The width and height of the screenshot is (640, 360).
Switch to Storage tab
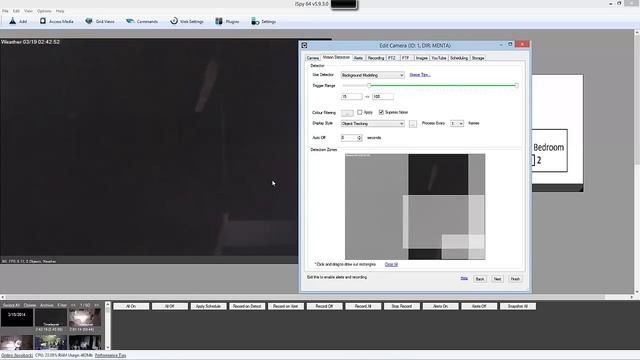pyautogui.click(x=478, y=58)
